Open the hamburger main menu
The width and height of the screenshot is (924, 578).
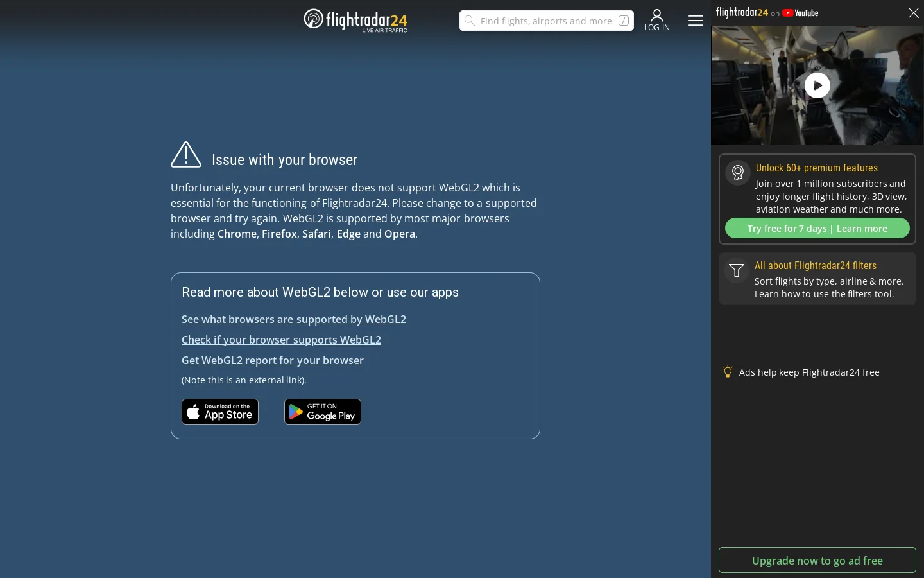coord(696,21)
